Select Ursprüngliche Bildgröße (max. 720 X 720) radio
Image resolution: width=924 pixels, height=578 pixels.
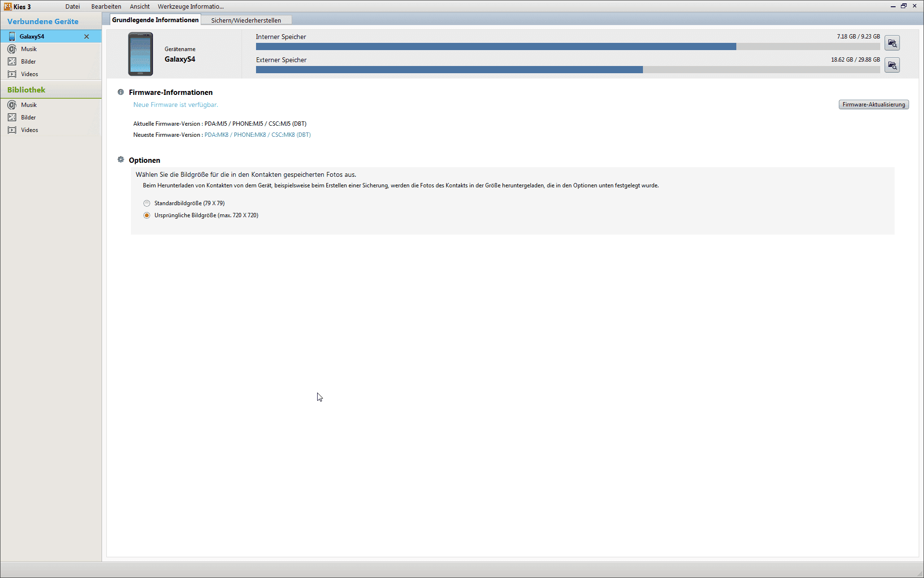147,215
